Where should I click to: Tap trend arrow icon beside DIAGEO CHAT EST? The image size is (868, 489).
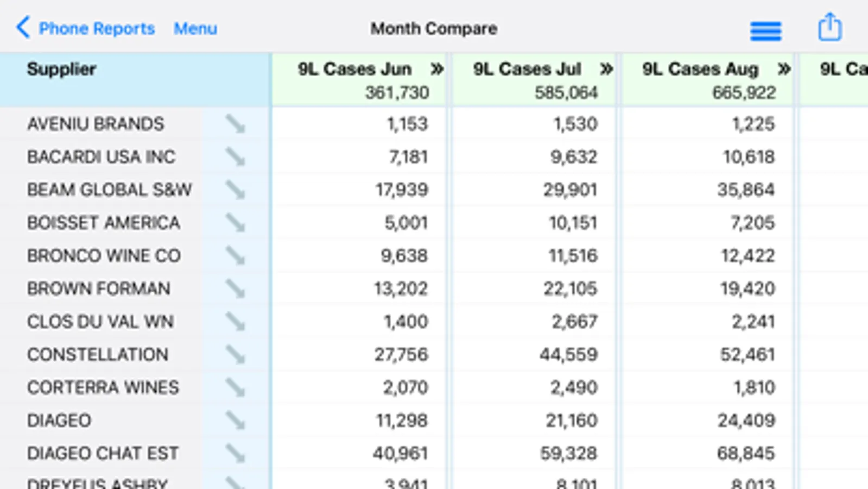pyautogui.click(x=235, y=453)
